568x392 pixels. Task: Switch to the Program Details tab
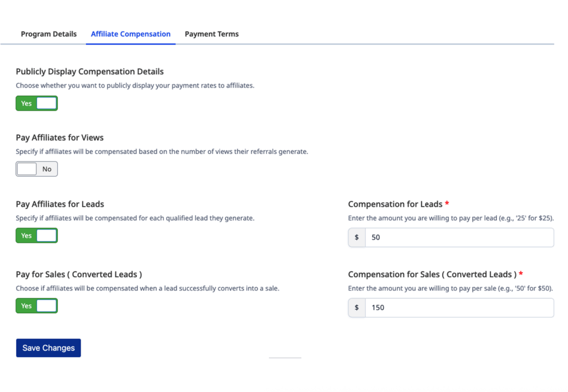tap(48, 34)
